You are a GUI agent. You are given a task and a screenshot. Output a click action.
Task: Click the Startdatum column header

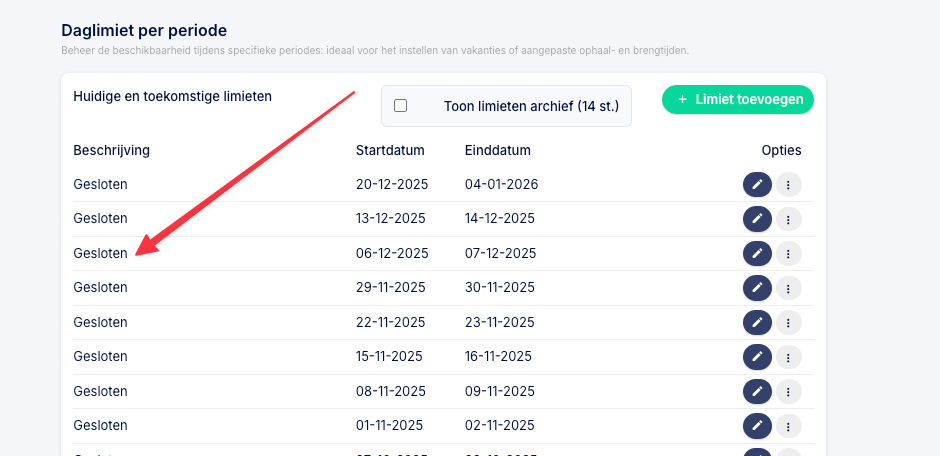(x=390, y=151)
